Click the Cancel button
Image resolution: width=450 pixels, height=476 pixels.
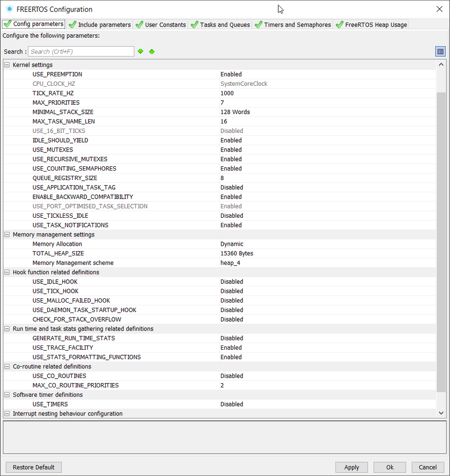pos(428,467)
